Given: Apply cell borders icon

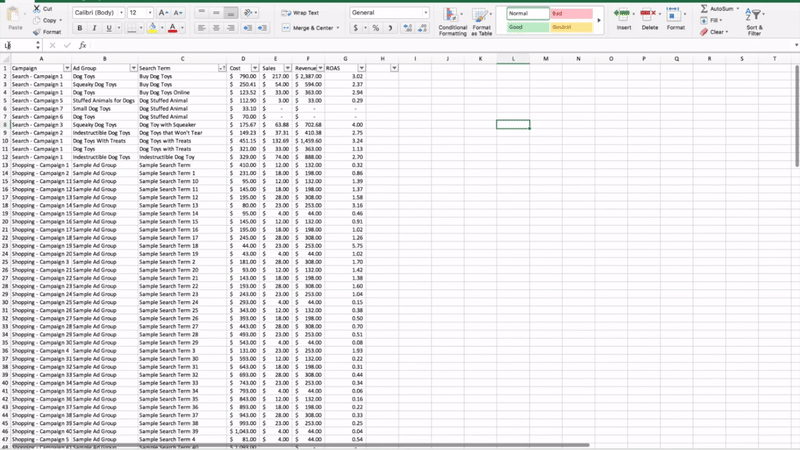Looking at the screenshot, I should [x=132, y=28].
